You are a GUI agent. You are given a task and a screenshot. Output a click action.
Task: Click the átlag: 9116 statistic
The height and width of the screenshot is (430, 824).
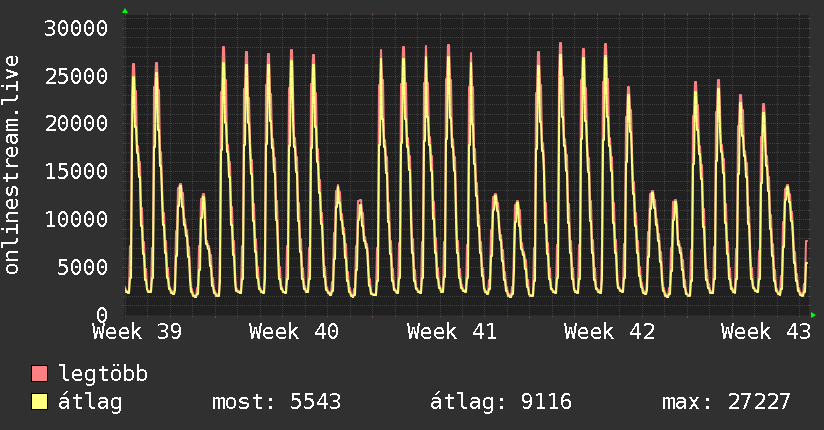(x=501, y=402)
